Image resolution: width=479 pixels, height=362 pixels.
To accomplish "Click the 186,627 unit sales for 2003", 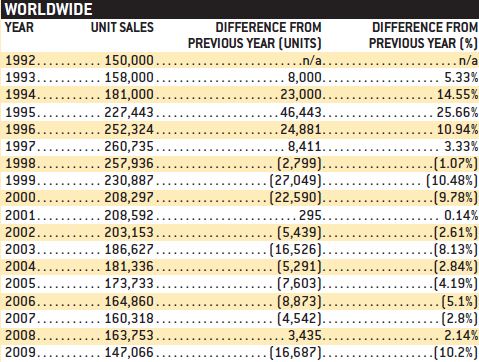I will pos(129,250).
